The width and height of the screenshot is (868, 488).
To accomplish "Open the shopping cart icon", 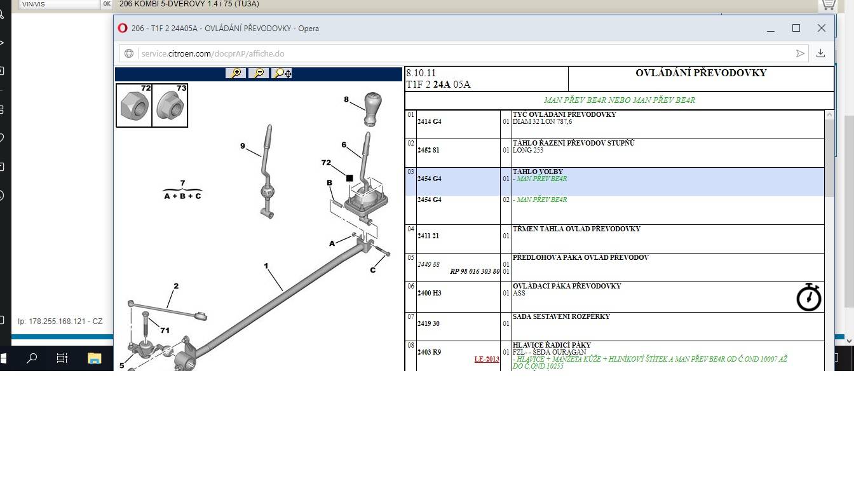I will 827,5.
